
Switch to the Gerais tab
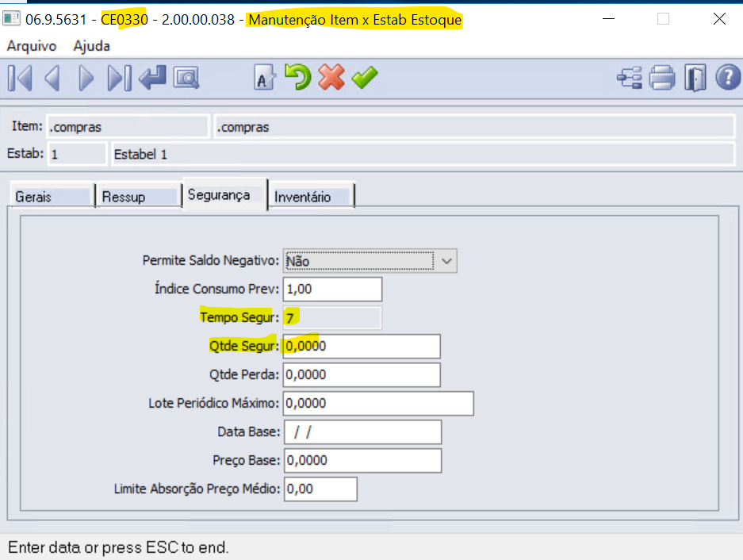(x=38, y=195)
